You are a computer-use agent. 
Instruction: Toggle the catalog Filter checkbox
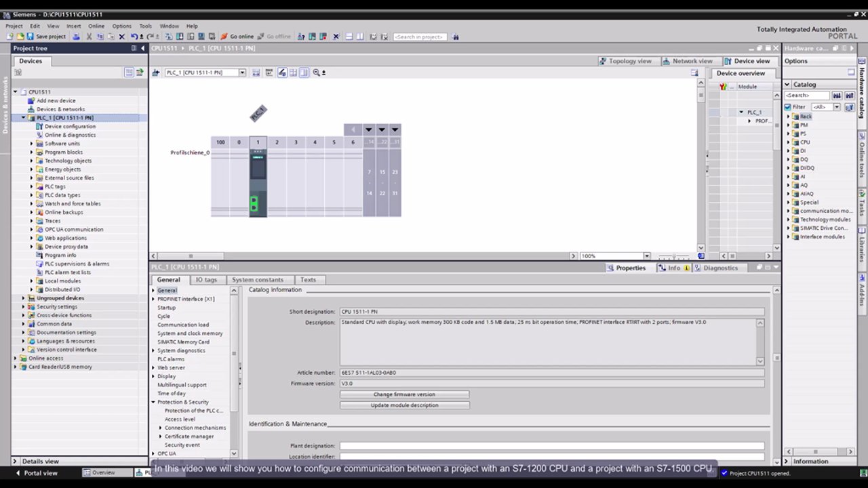[788, 107]
